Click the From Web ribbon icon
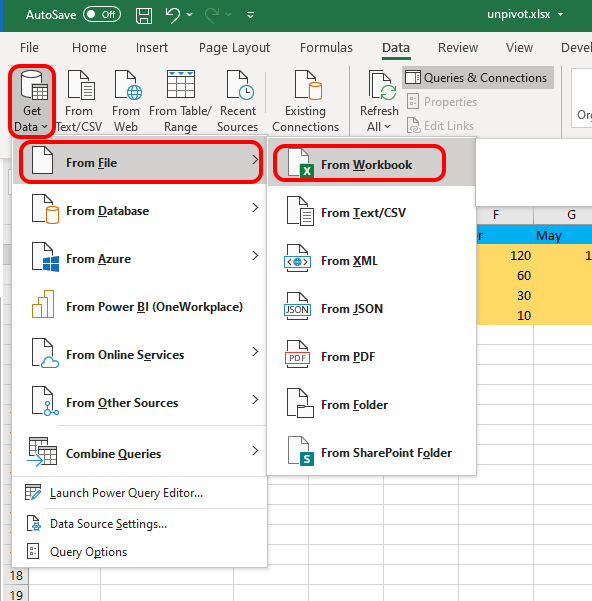The image size is (592, 601). (126, 101)
